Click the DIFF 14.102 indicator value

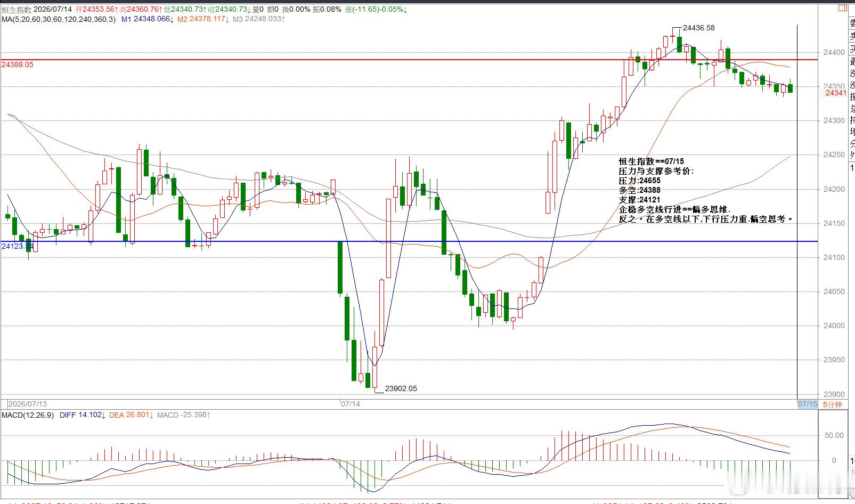coord(83,415)
